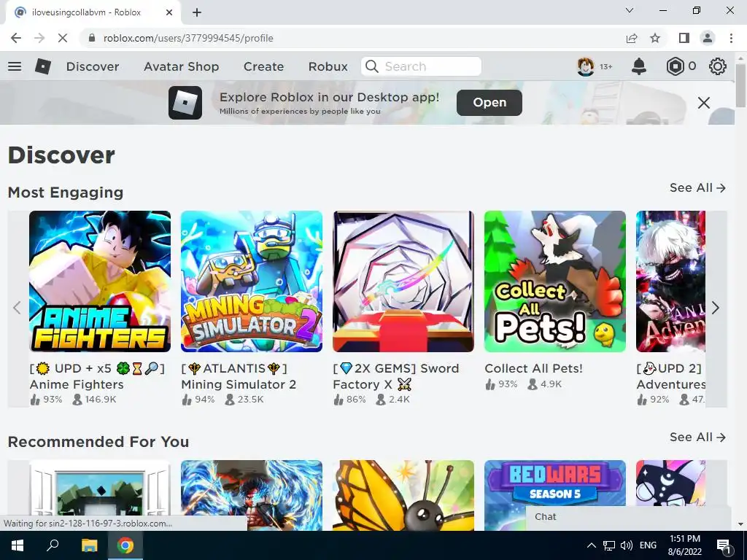Dismiss the Desktop app banner with X

click(x=704, y=102)
